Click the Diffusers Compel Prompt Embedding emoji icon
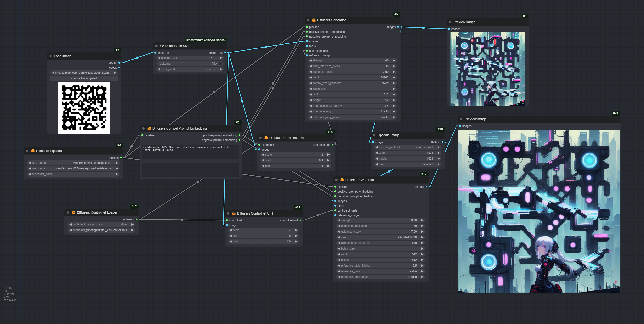644x324 pixels. (149, 128)
